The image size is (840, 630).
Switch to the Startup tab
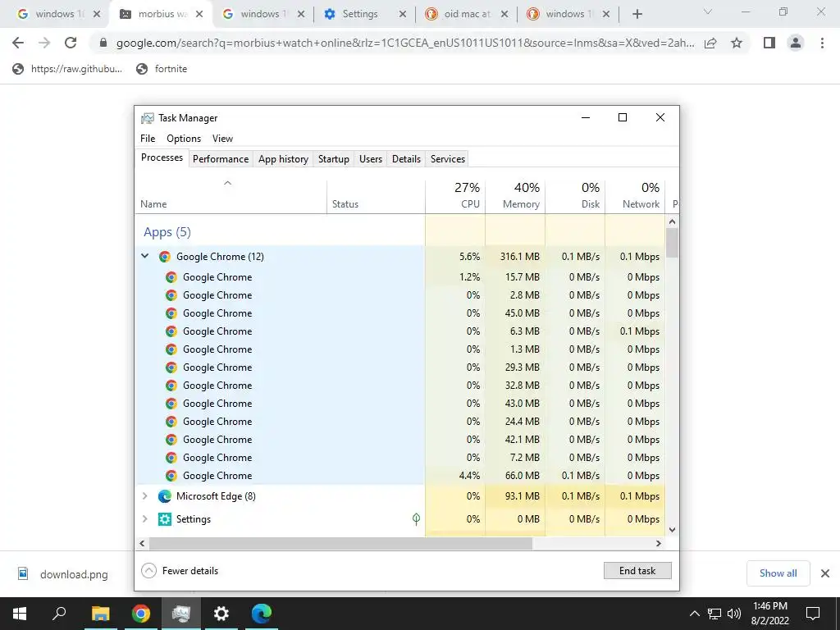[334, 158]
